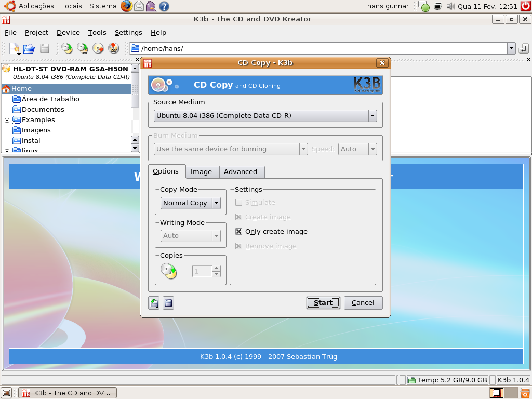Click the go button beside path field
532x399 pixels.
point(524,48)
